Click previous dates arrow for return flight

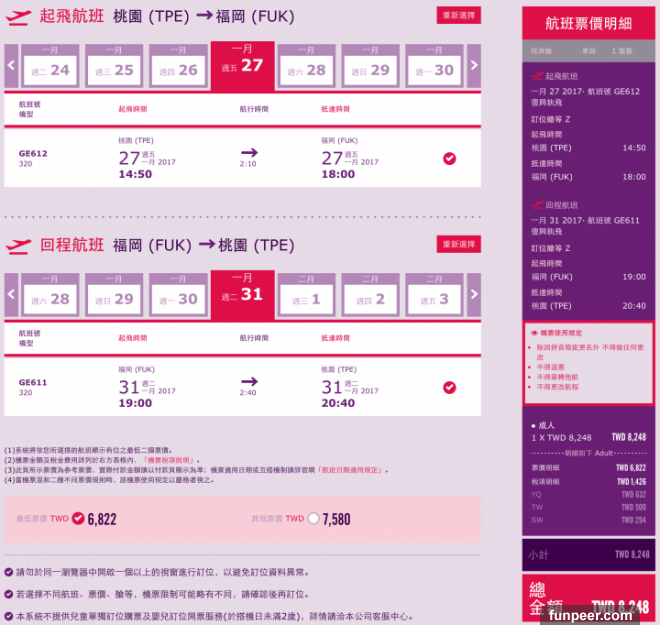tap(11, 296)
